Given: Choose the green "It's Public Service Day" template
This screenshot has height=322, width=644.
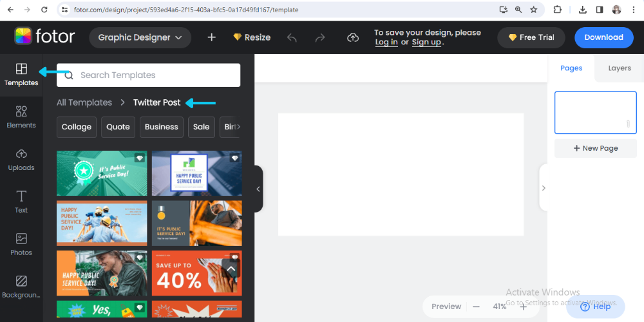Looking at the screenshot, I should (x=102, y=173).
